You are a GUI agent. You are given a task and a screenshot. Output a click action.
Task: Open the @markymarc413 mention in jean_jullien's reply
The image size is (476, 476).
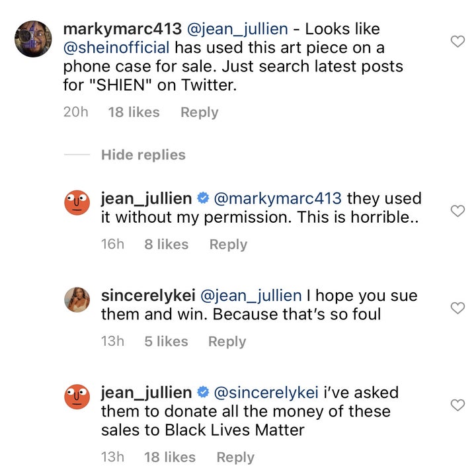278,198
